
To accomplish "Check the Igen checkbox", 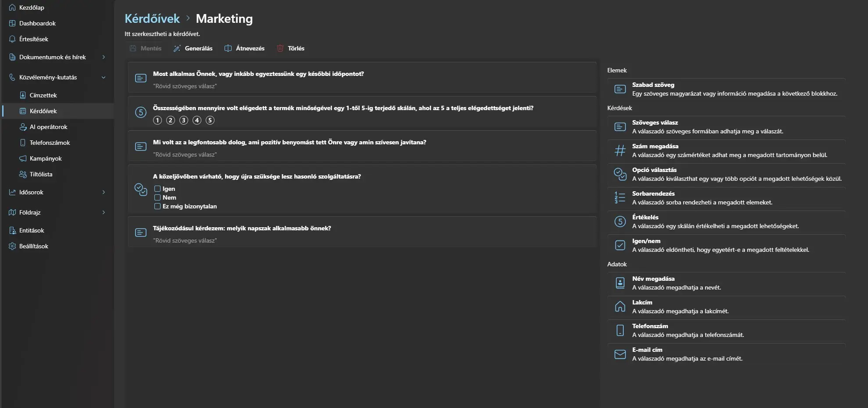I will tap(157, 189).
